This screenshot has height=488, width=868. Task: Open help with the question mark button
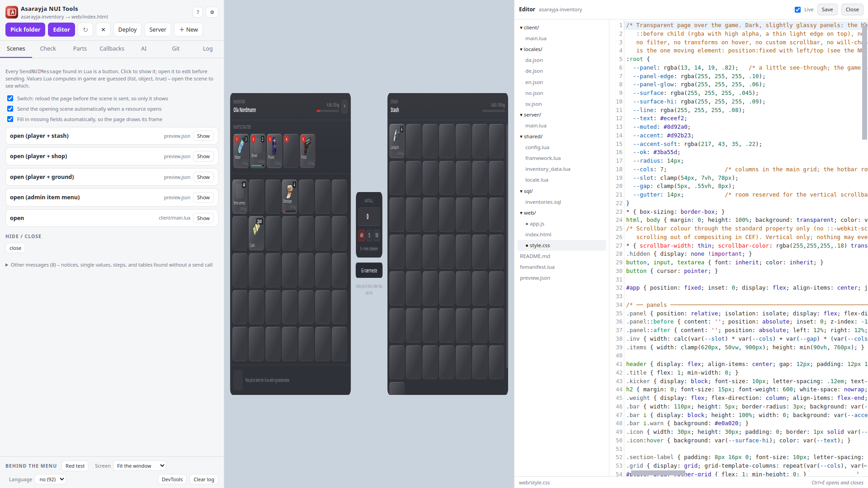[198, 12]
